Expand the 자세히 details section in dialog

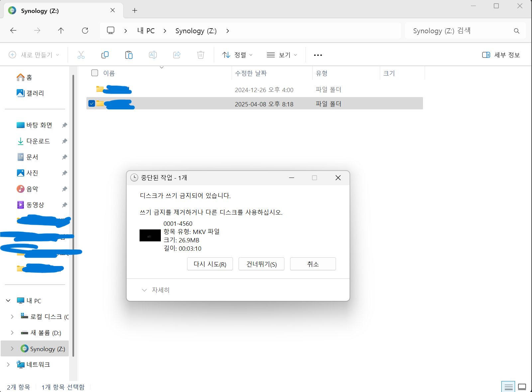[156, 290]
